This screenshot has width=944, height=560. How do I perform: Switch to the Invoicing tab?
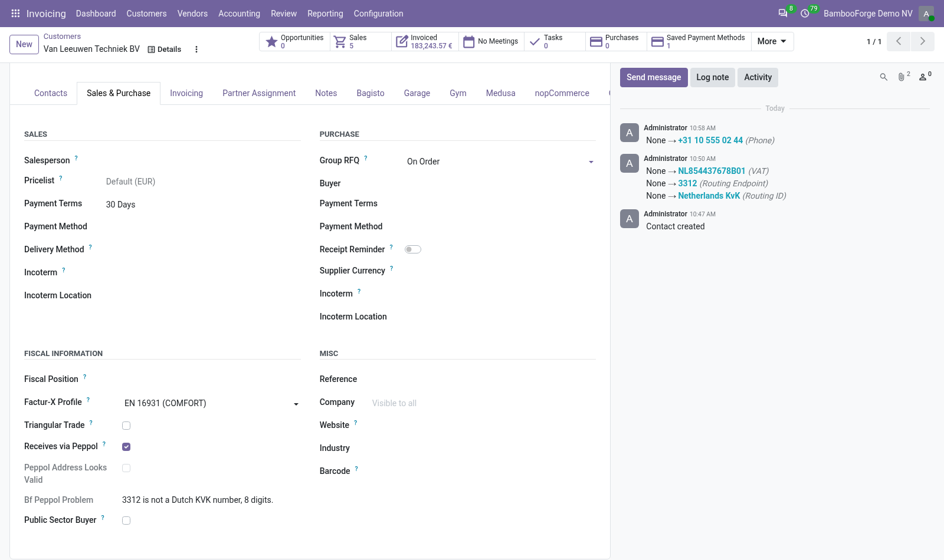pyautogui.click(x=186, y=93)
